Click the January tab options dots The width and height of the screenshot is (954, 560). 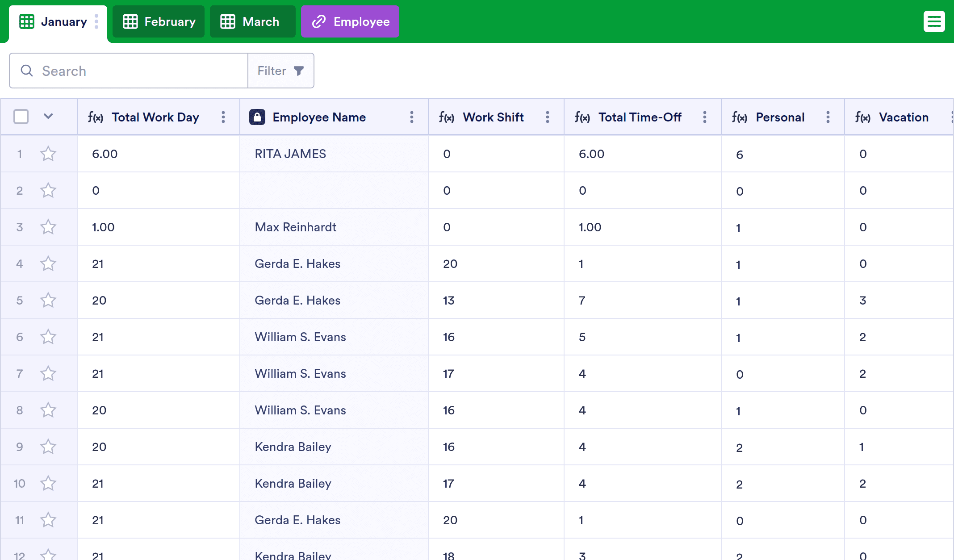[x=96, y=21]
